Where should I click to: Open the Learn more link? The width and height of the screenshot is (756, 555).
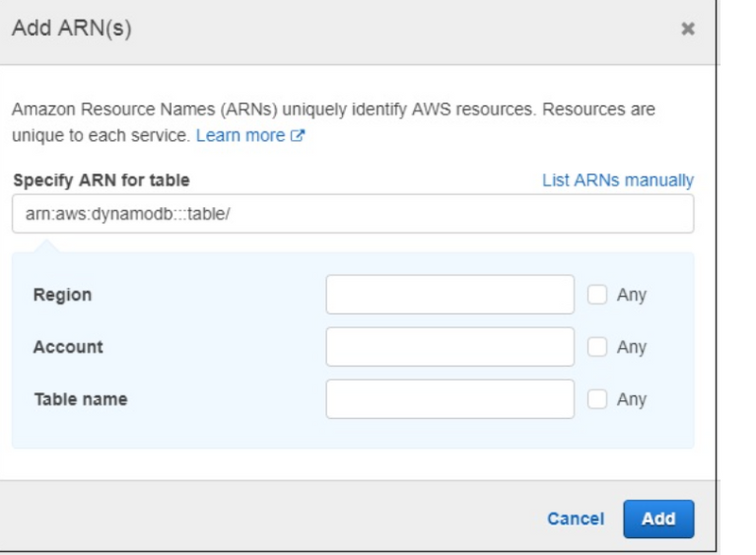250,135
